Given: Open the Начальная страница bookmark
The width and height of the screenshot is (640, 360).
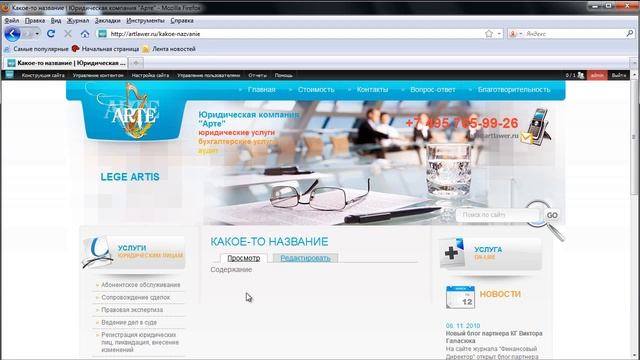Looking at the screenshot, I should tap(105, 49).
